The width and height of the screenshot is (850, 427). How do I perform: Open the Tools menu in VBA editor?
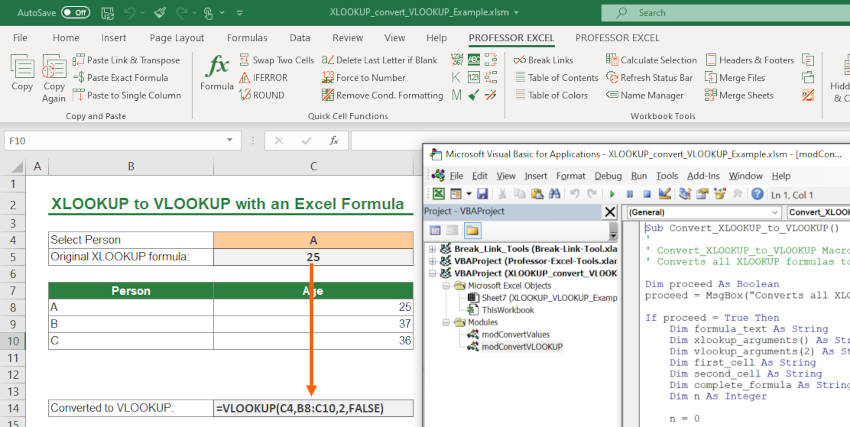coord(667,176)
